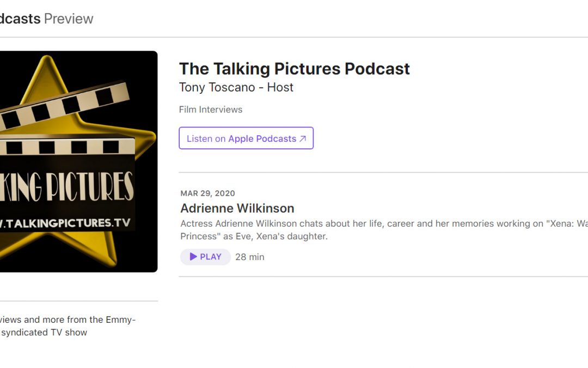Image resolution: width=588 pixels, height=368 pixels.
Task: Click the Film Interviews category link
Action: [210, 110]
